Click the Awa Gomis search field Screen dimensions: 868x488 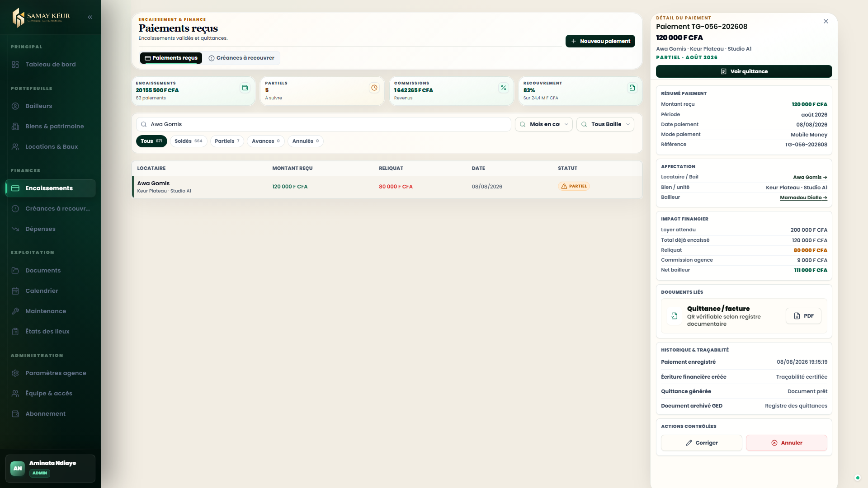point(324,124)
